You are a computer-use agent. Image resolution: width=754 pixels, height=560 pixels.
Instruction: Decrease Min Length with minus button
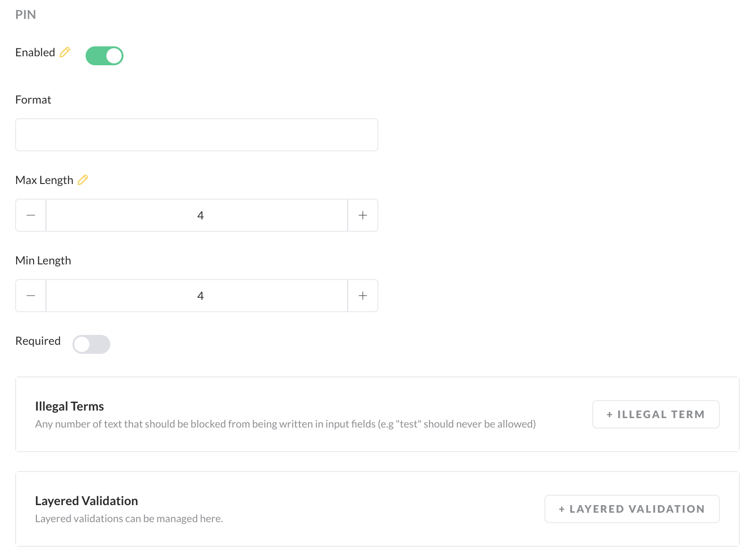pyautogui.click(x=31, y=296)
